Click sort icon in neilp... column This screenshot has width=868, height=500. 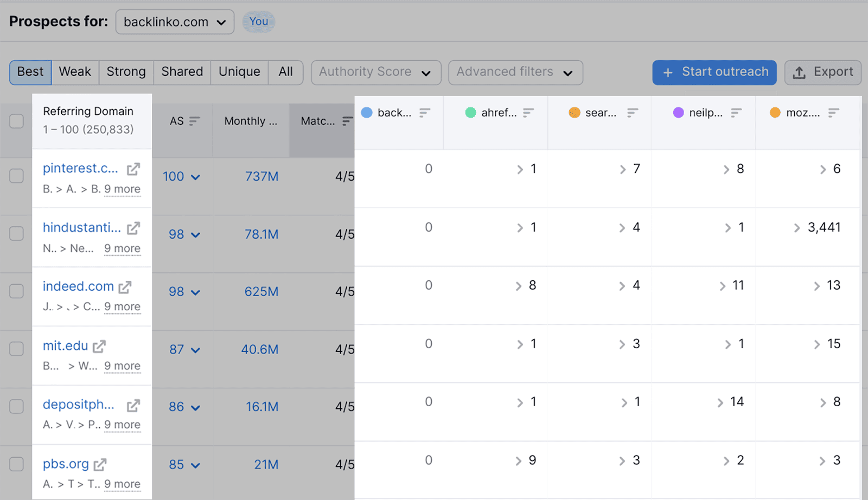coord(736,113)
